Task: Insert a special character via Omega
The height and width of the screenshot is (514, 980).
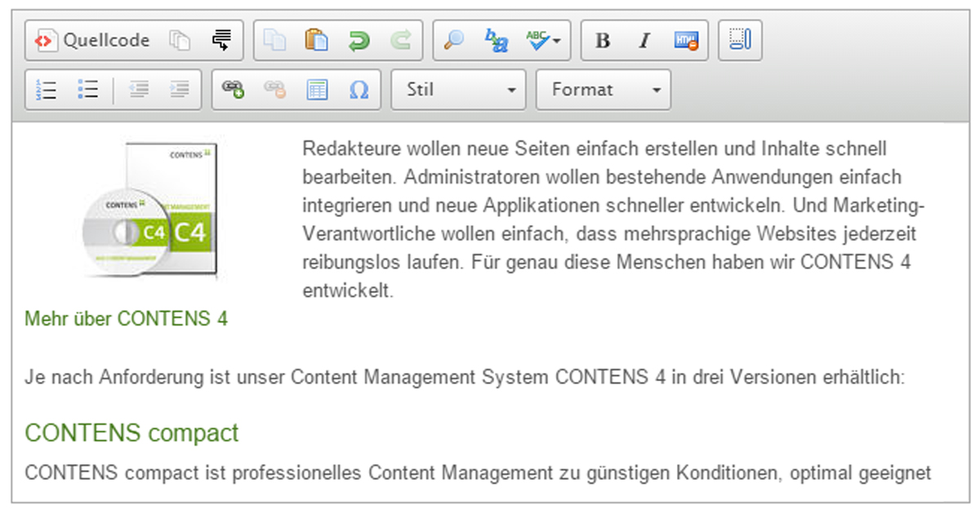Action: click(x=359, y=90)
